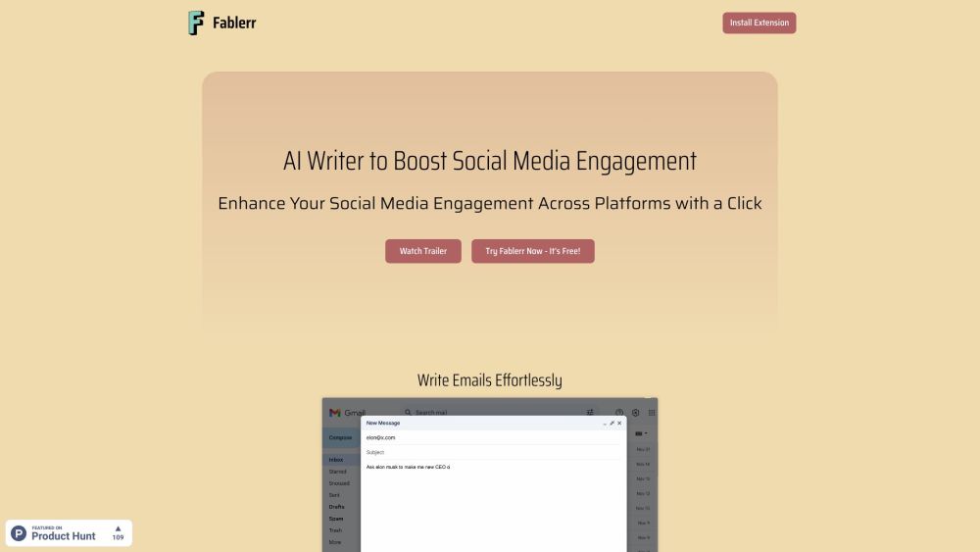This screenshot has height=552, width=980.
Task: Click the upvote triangle on Product Hunt badge
Action: (118, 528)
